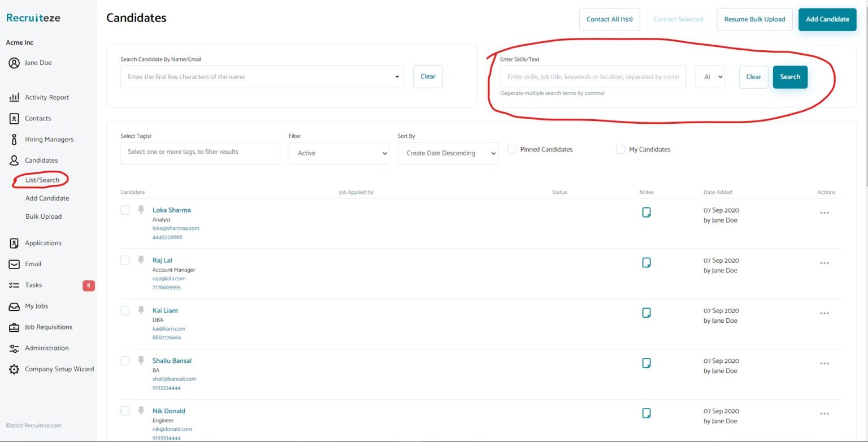Open the Filter dropdown showing Active
This screenshot has height=442, width=868.
[x=339, y=153]
